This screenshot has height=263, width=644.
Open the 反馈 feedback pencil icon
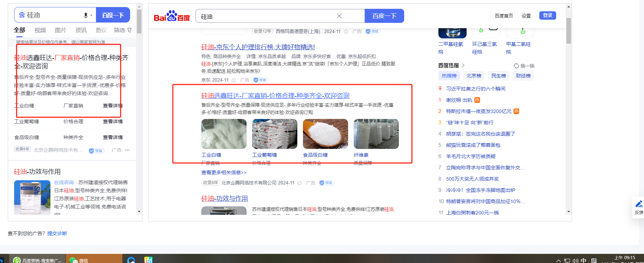click(x=639, y=204)
